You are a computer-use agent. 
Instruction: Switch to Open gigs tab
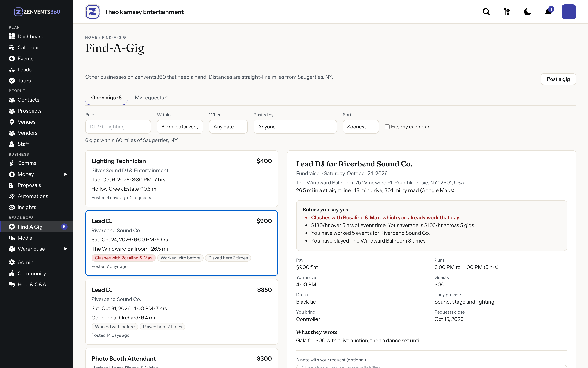tap(106, 98)
